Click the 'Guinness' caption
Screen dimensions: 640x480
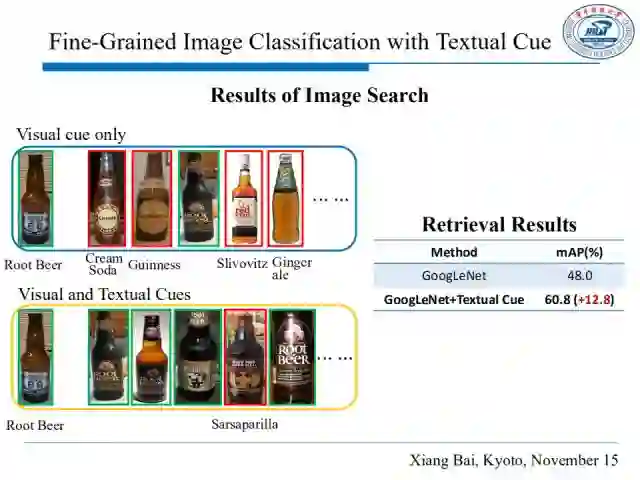(154, 265)
